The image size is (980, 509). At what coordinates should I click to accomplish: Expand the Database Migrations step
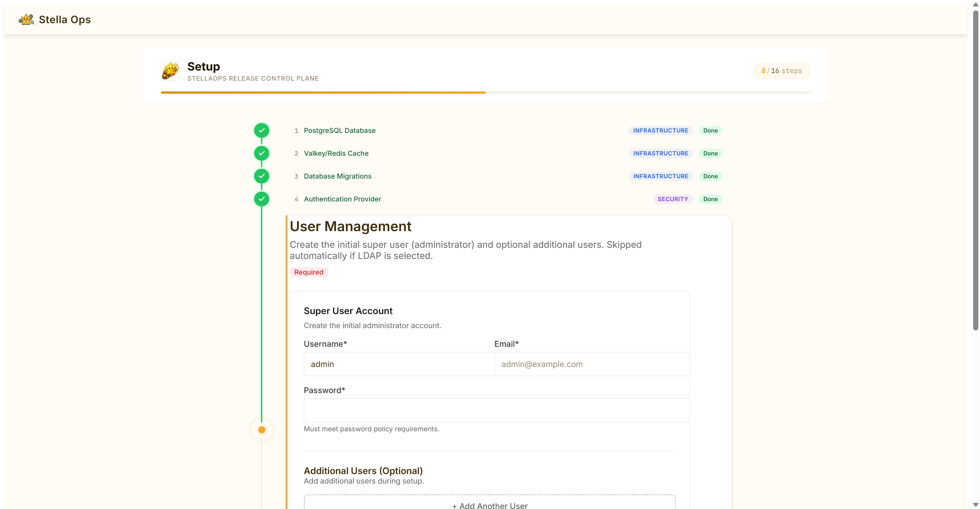coord(337,176)
